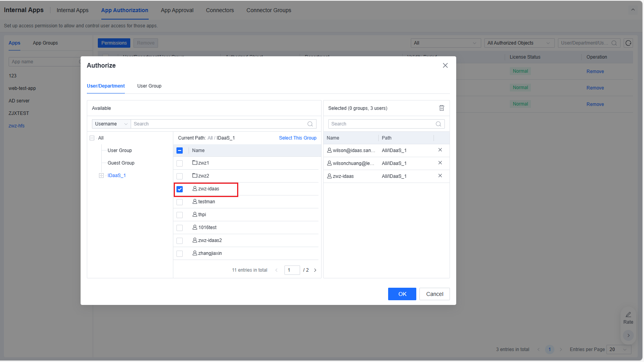This screenshot has width=644, height=362.
Task: Check the box for 1016test
Action: (x=180, y=228)
